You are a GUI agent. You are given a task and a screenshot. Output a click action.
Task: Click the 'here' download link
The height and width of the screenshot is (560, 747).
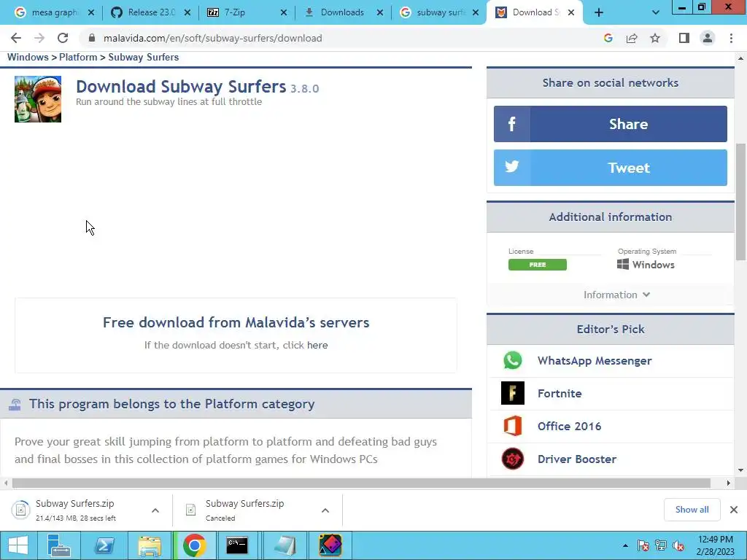(x=317, y=345)
